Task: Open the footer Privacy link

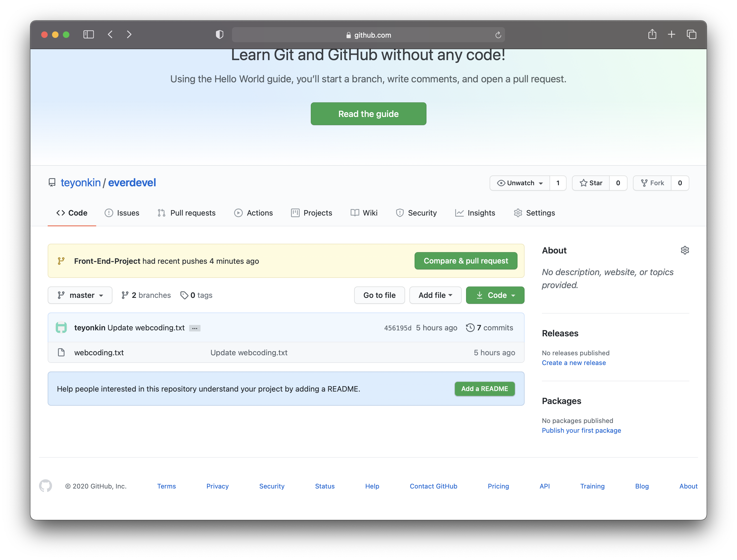Action: tap(217, 486)
